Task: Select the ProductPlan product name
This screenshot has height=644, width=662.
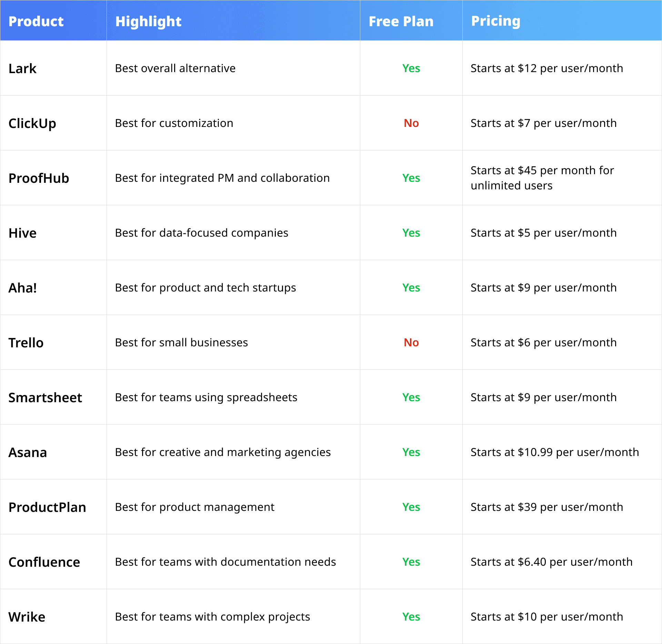Action: pyautogui.click(x=47, y=507)
